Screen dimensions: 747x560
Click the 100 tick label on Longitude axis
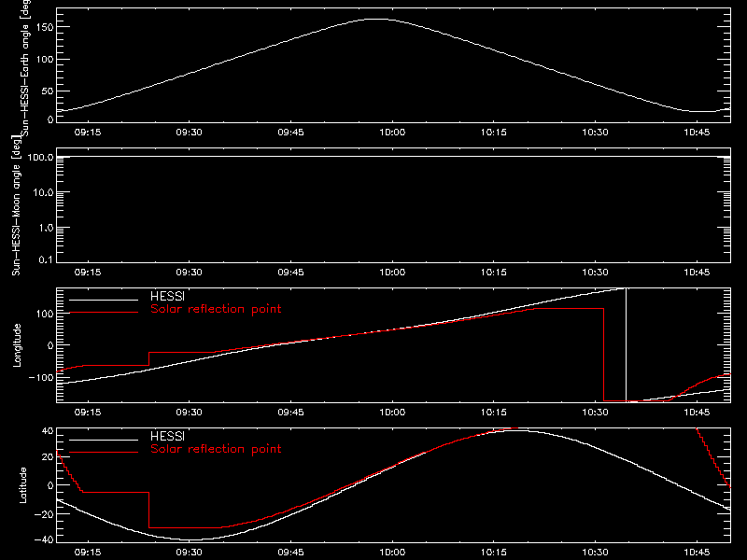45,314
